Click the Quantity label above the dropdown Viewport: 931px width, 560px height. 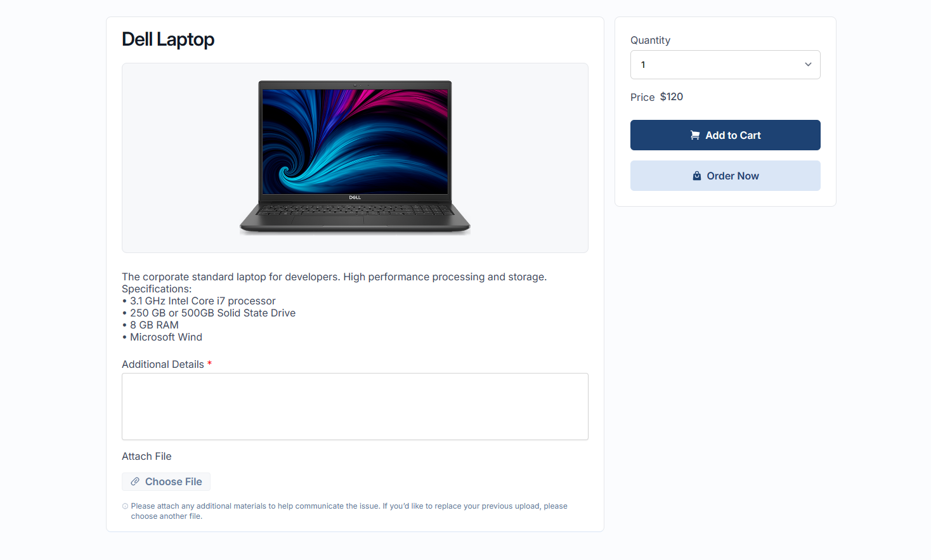coord(650,40)
